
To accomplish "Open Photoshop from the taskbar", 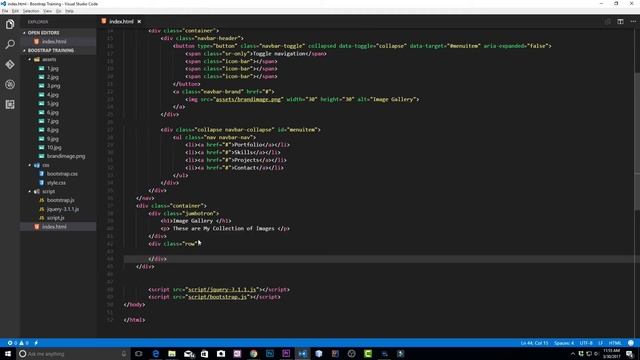I will tap(270, 354).
